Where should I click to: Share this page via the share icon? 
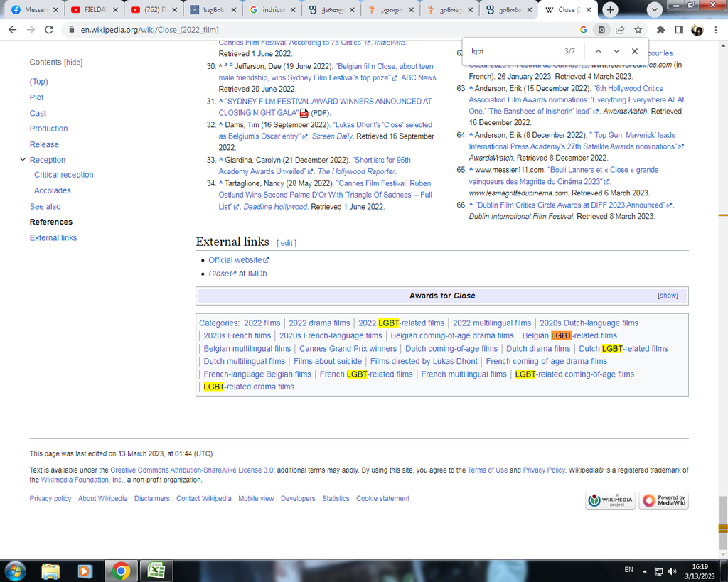[x=620, y=30]
